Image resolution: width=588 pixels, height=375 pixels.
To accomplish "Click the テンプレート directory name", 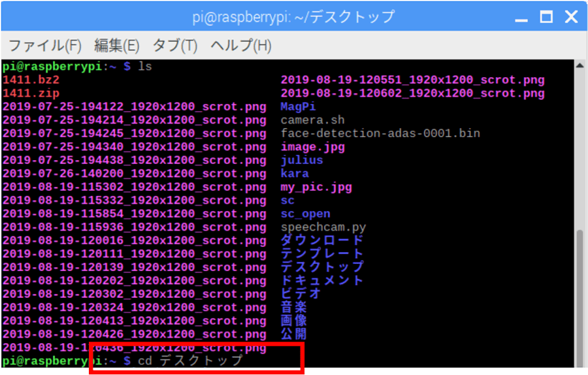I will (322, 254).
